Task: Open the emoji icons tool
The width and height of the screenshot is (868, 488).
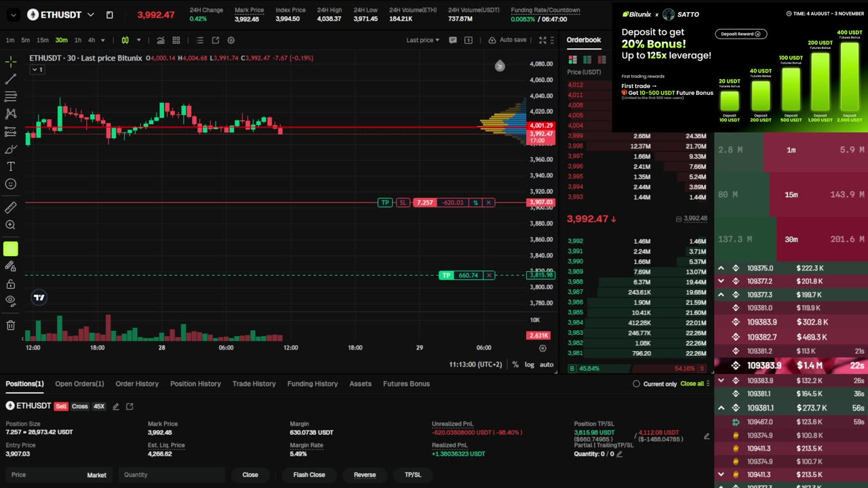Action: [x=11, y=184]
